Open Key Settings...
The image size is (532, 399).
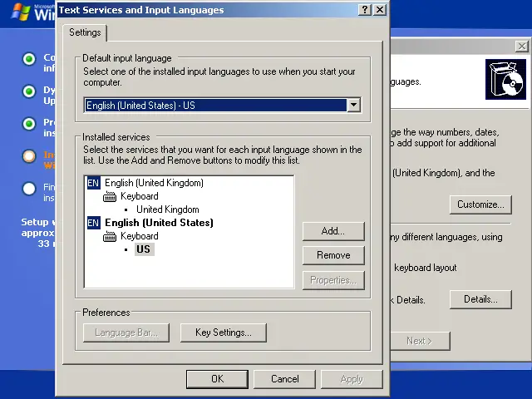click(x=223, y=332)
